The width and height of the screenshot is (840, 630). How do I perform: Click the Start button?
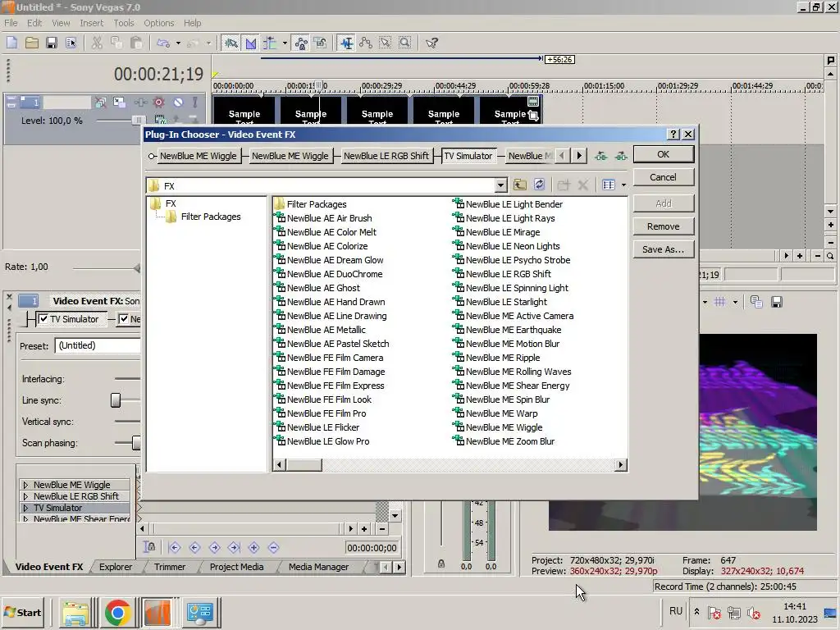[x=22, y=613]
